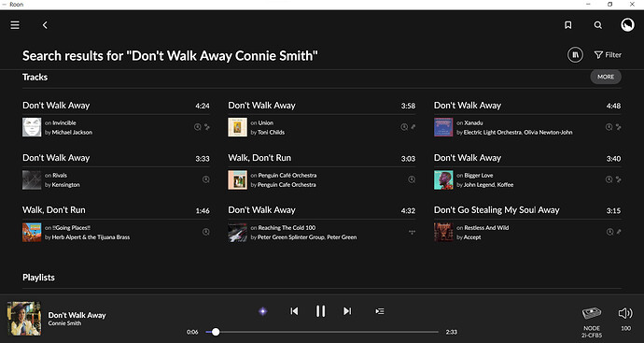Screen dimensions: 644x343
Task: Open search with the magnifier icon
Action: point(598,25)
